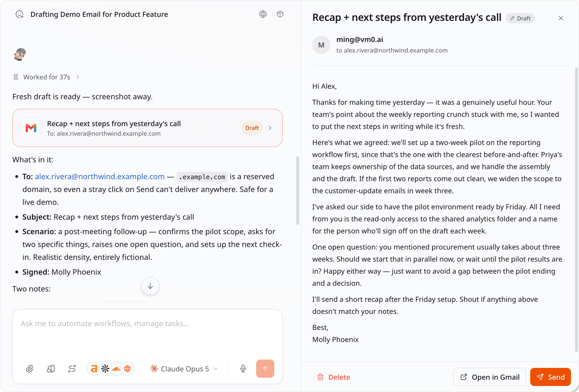Screen dimensions: 579x392
Task: Click alex.rivera@northwind.example.com link
Action: (x=100, y=176)
